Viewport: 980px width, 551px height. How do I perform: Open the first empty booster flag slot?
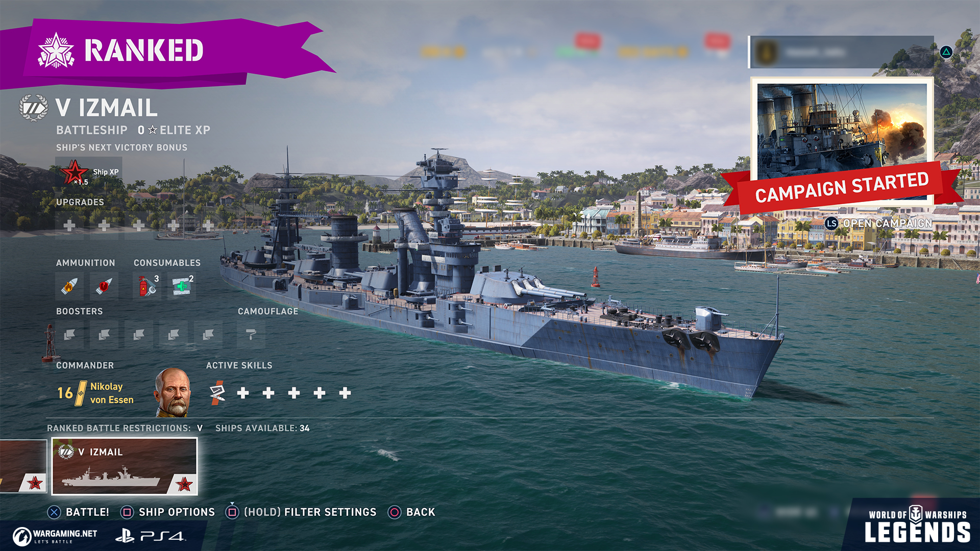tap(69, 335)
